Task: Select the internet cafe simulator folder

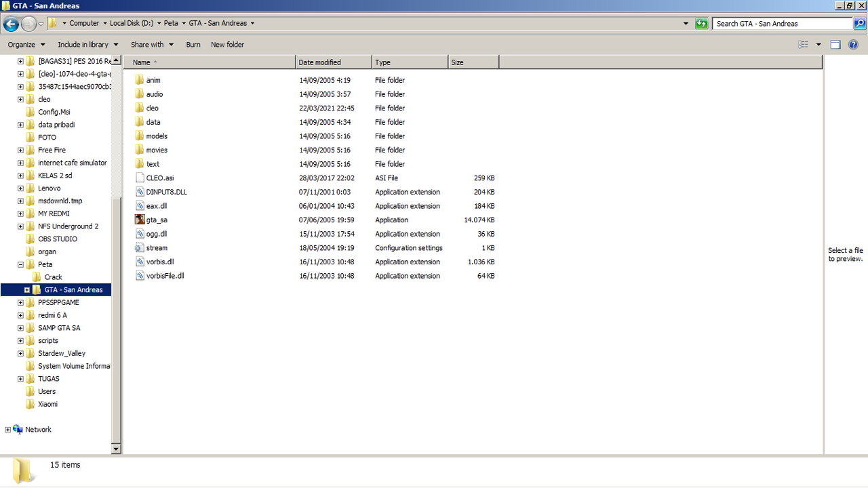Action: click(73, 163)
